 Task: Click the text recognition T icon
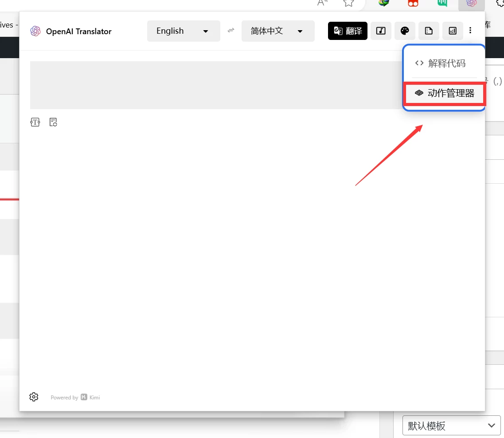35,122
